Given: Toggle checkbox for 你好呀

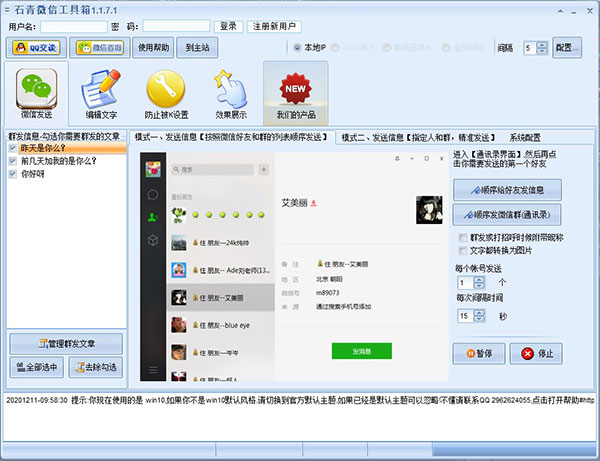Looking at the screenshot, I should pos(13,174).
